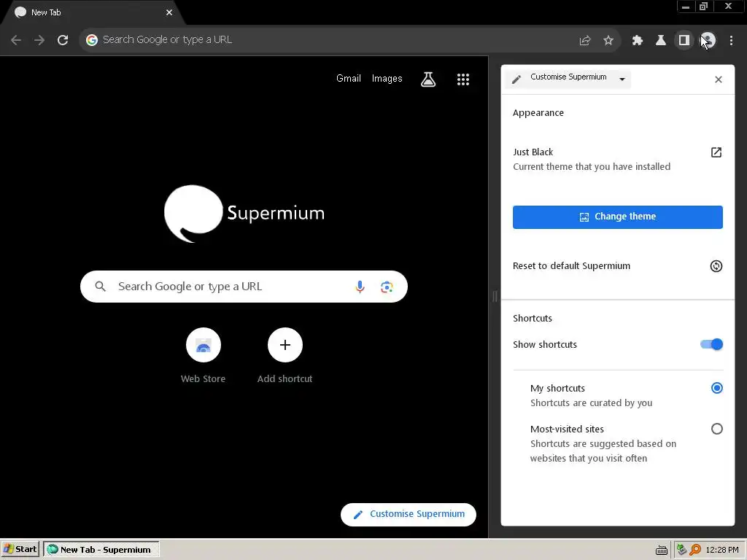747x560 pixels.
Task: Click the network tray icon
Action: click(681, 550)
